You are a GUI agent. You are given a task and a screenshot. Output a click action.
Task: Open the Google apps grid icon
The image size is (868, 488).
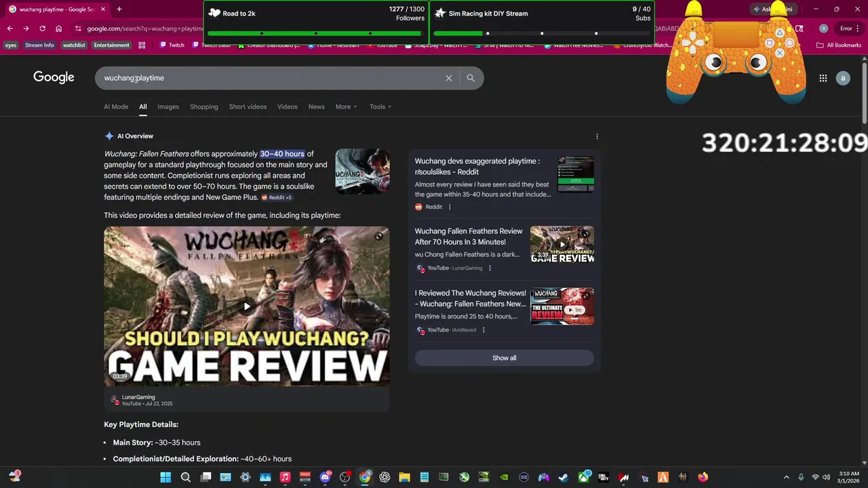point(823,78)
